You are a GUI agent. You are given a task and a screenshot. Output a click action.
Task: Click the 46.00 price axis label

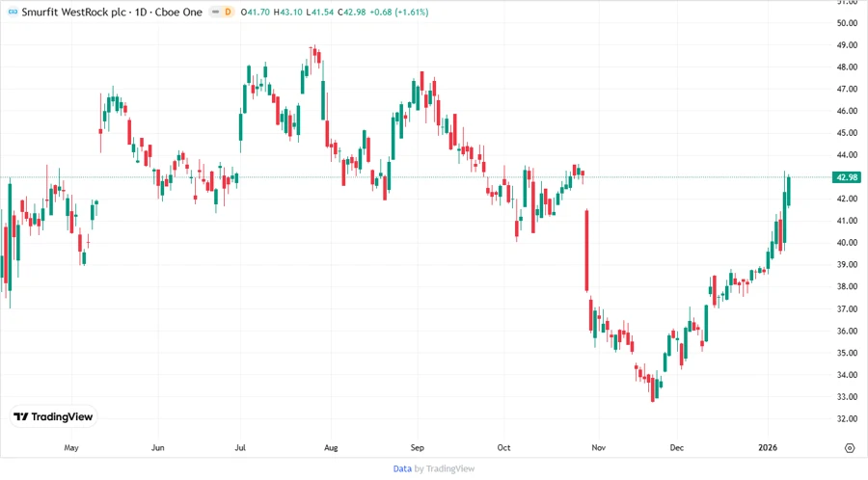(x=847, y=111)
